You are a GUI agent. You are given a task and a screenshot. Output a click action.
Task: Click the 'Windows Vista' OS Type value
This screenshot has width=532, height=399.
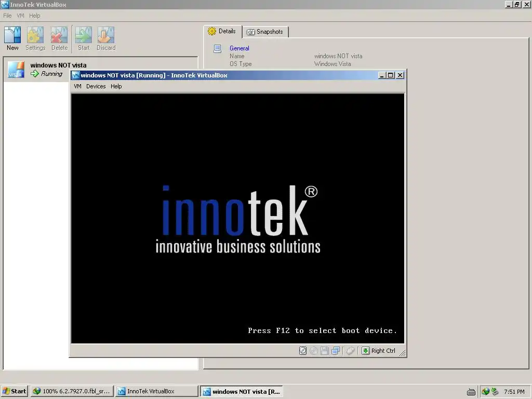(x=332, y=64)
